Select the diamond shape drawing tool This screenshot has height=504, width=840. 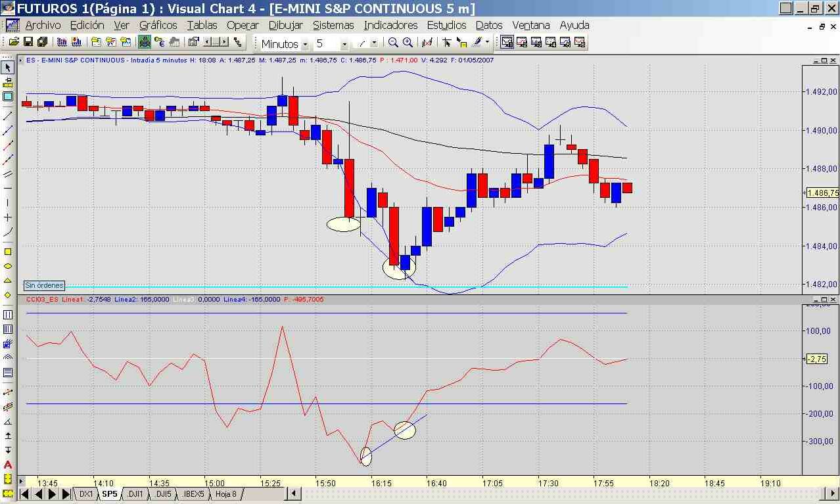[8, 295]
